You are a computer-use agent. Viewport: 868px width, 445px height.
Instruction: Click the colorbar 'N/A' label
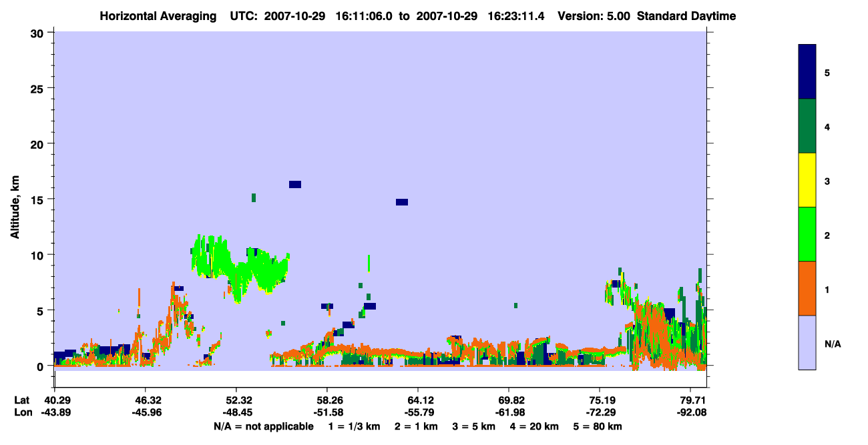pyautogui.click(x=833, y=344)
